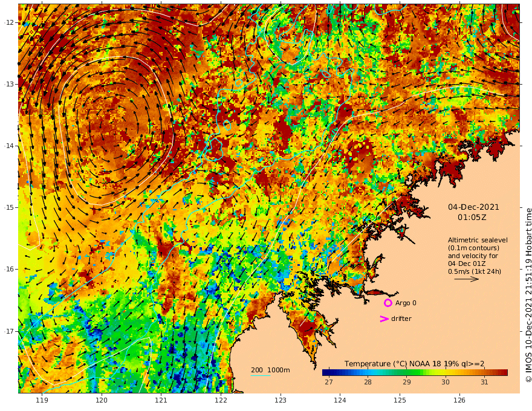532x411 pixels.
Task: Click the longitude axis label 121
Action: (x=161, y=400)
